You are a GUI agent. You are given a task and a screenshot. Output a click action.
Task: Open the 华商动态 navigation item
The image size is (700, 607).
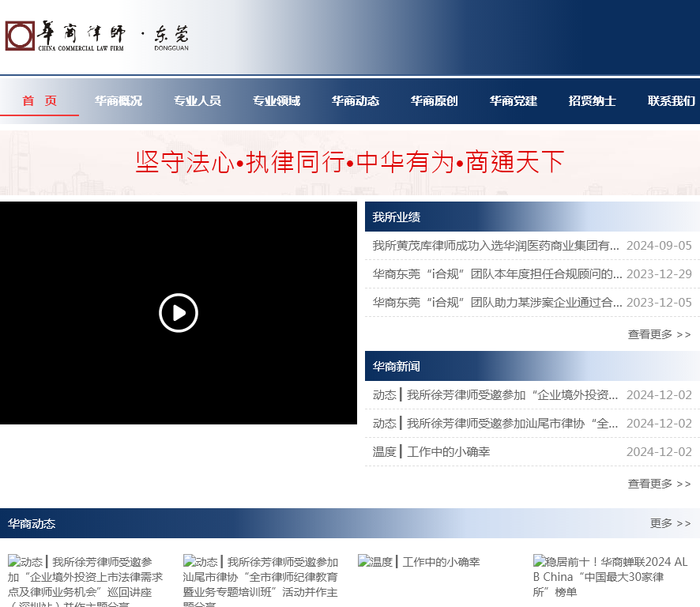coord(356,101)
